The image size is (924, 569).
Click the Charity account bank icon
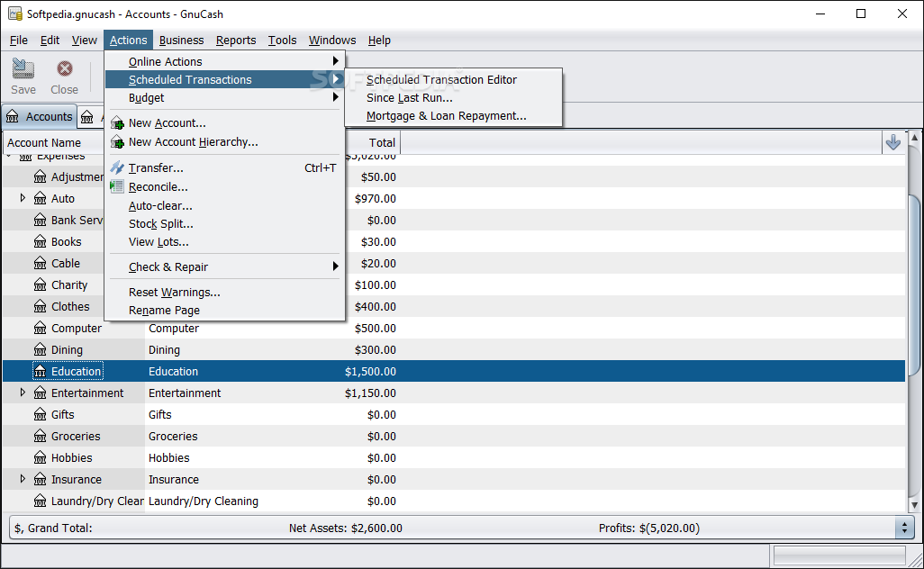40,285
